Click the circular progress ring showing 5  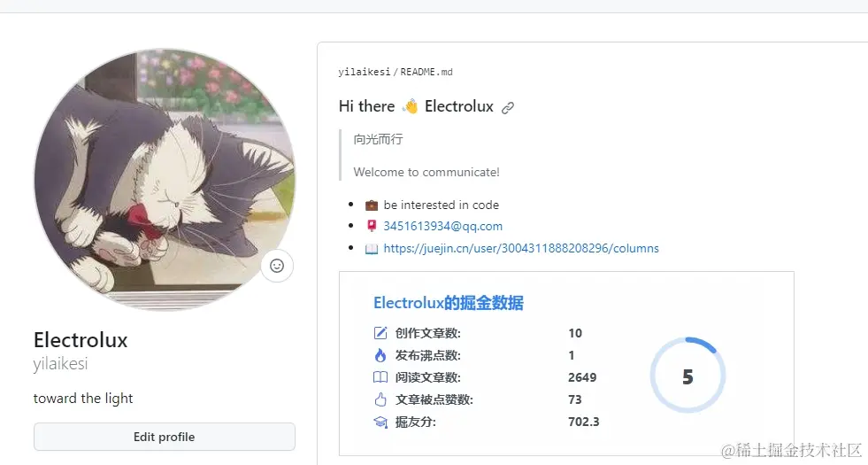tap(687, 376)
